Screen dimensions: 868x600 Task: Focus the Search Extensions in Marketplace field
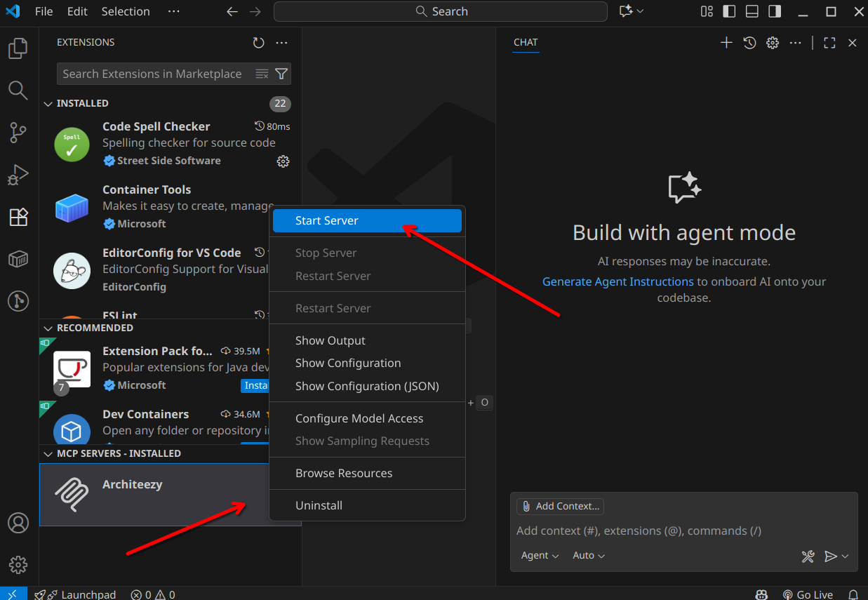pos(153,74)
